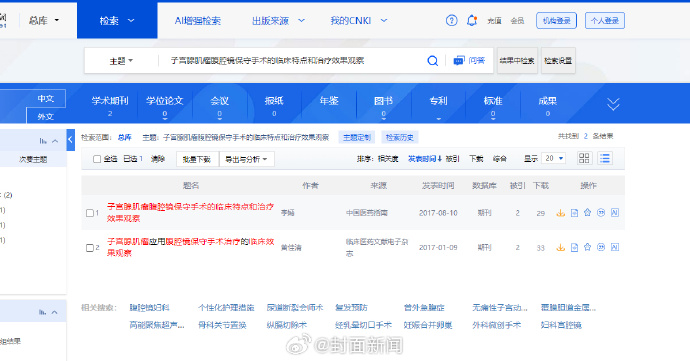
Task: Switch to grid detail view icon
Action: coord(584,158)
